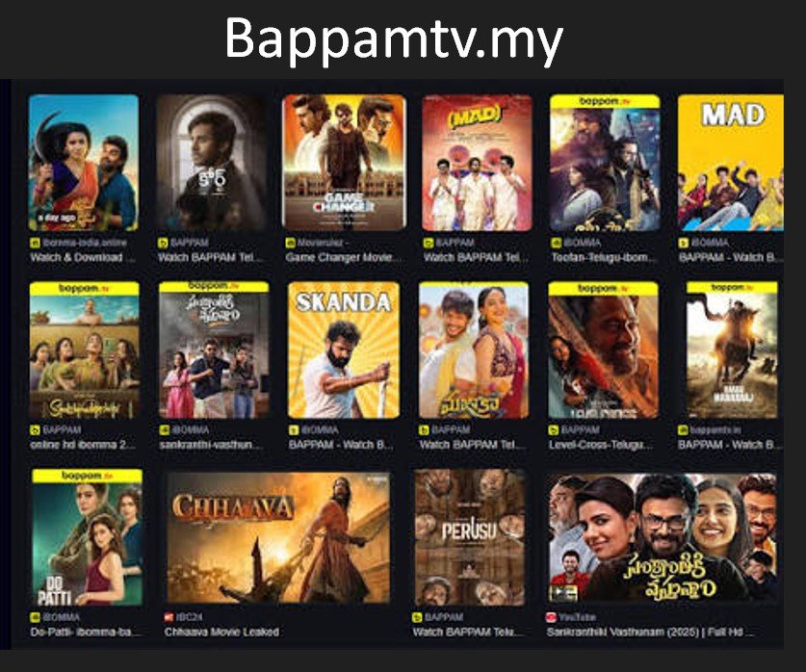Screen dimensions: 806x672
Task: Click favicon above 'online hd ibomma 2...'
Action: click(x=35, y=429)
